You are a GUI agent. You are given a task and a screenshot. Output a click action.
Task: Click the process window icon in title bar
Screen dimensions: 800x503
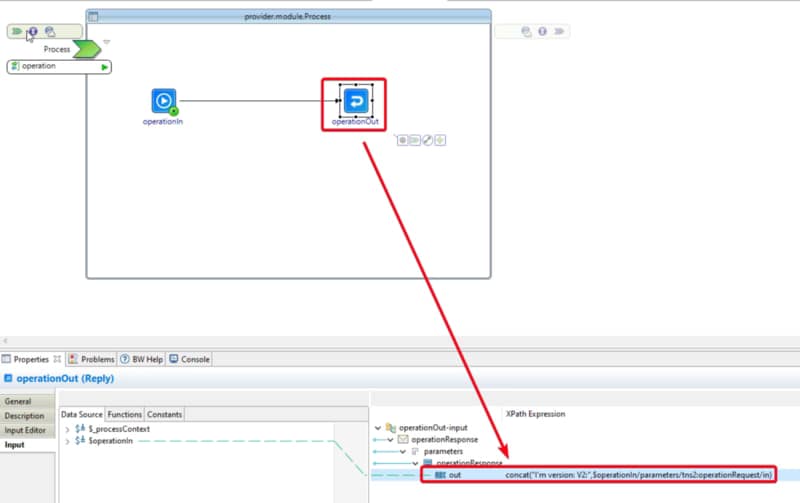(x=93, y=16)
